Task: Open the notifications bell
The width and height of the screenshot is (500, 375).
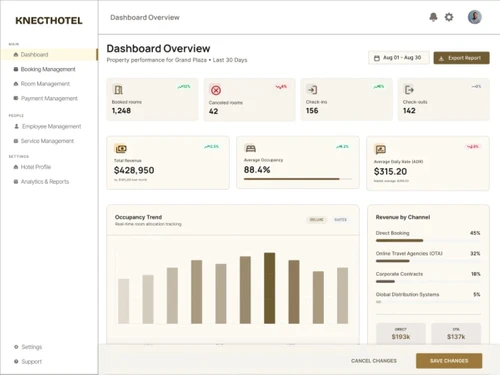Action: tap(433, 17)
